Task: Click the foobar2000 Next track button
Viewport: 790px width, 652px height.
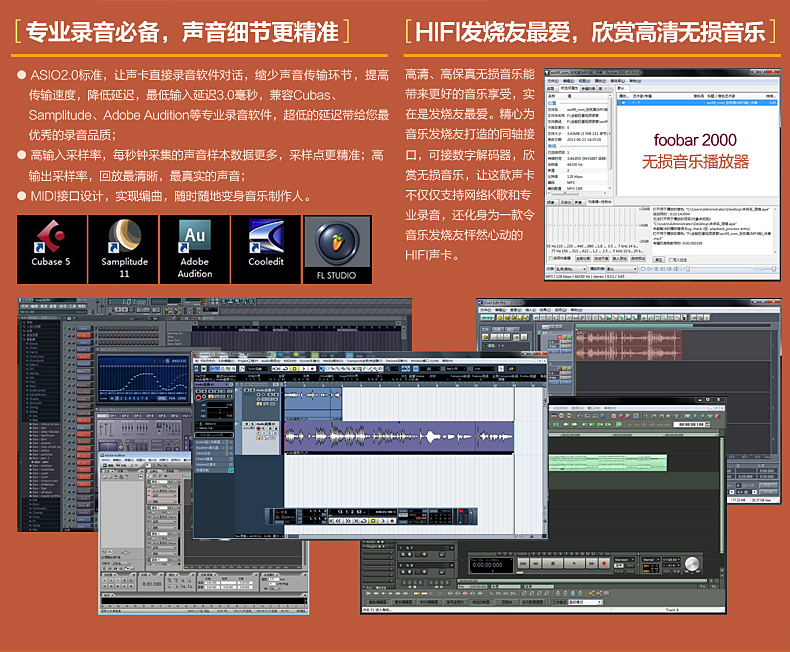Action: tap(669, 269)
